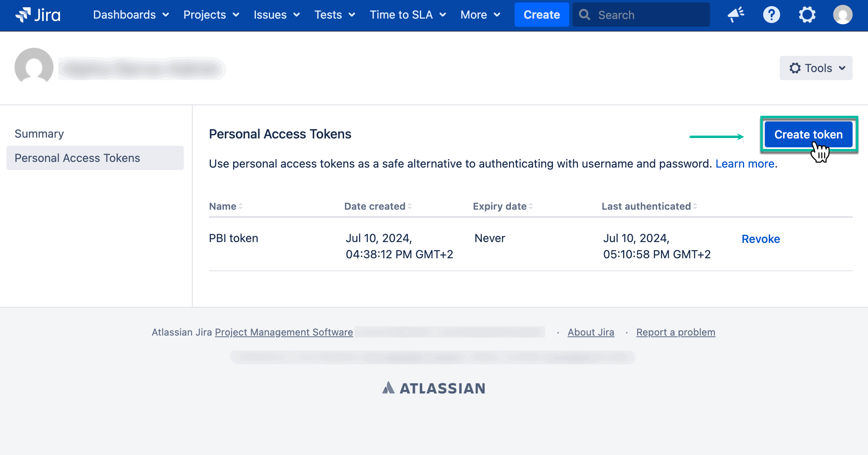Expand the Projects dropdown menu
The image size is (868, 455).
click(211, 15)
